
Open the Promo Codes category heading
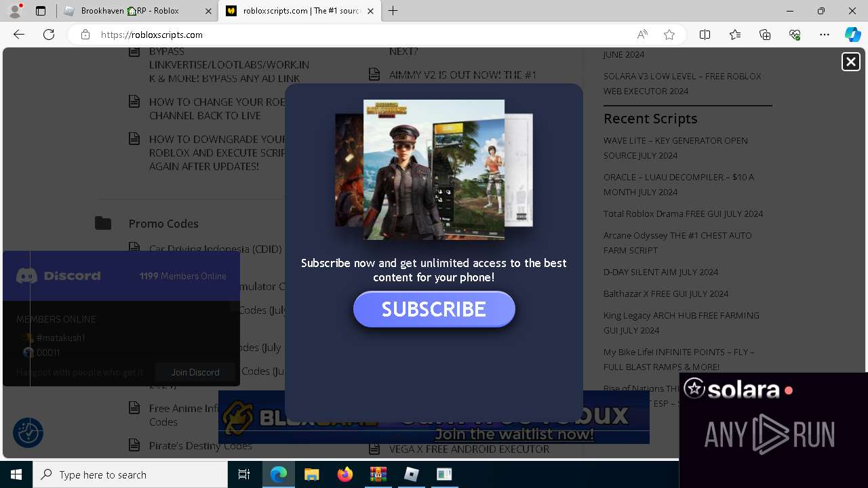163,224
